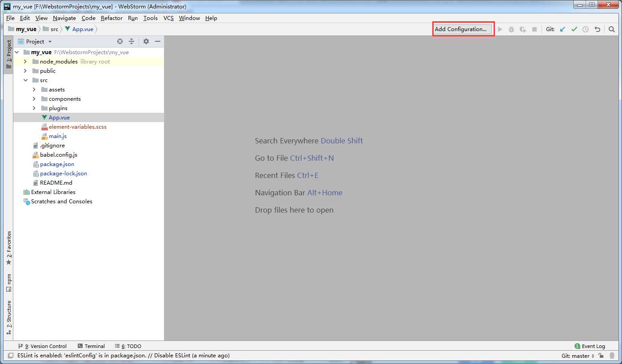
Task: Click the Add Configuration button
Action: (463, 29)
